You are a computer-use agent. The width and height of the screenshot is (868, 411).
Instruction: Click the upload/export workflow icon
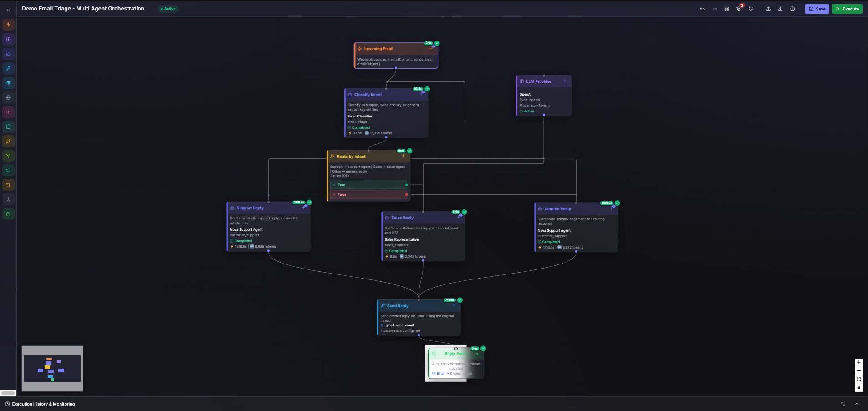pos(768,9)
